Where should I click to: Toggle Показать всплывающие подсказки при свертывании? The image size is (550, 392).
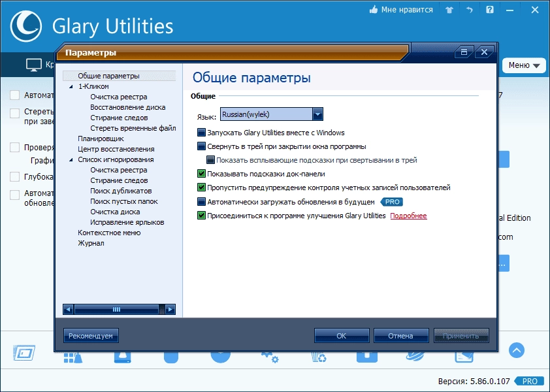click(x=210, y=159)
